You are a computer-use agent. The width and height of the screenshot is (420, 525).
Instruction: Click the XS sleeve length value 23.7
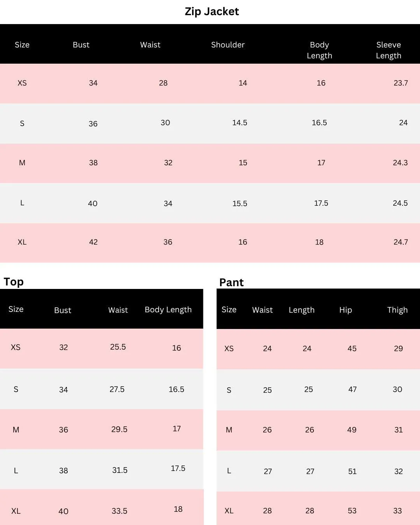pos(401,83)
